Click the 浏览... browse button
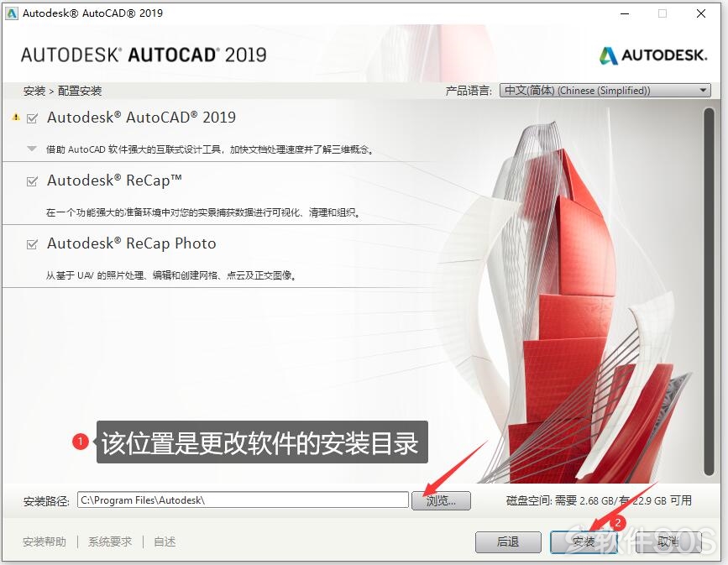The height and width of the screenshot is (565, 728). [441, 500]
